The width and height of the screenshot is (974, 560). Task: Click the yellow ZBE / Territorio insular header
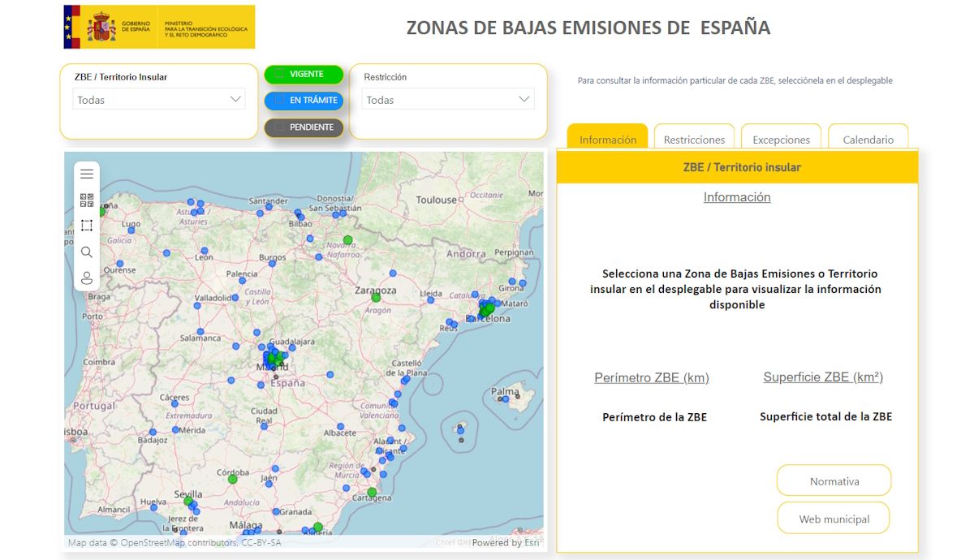(737, 167)
